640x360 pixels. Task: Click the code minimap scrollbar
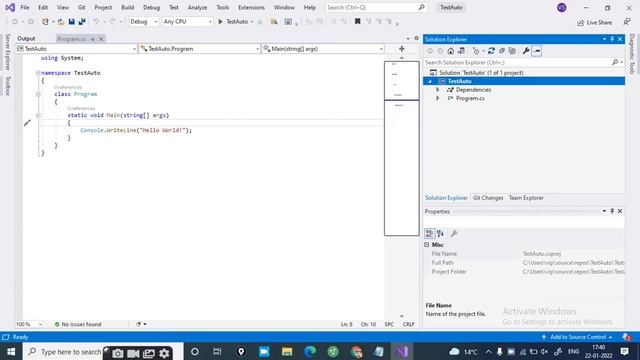click(402, 149)
